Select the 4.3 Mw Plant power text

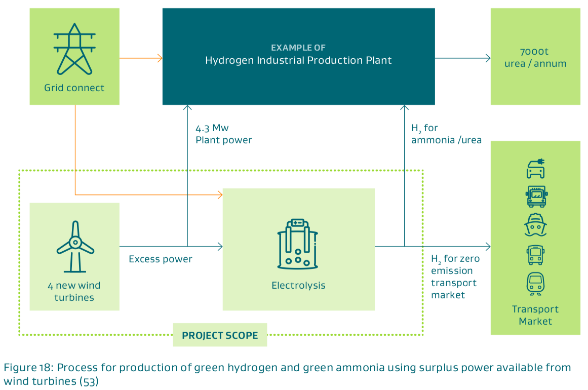pyautogui.click(x=223, y=134)
